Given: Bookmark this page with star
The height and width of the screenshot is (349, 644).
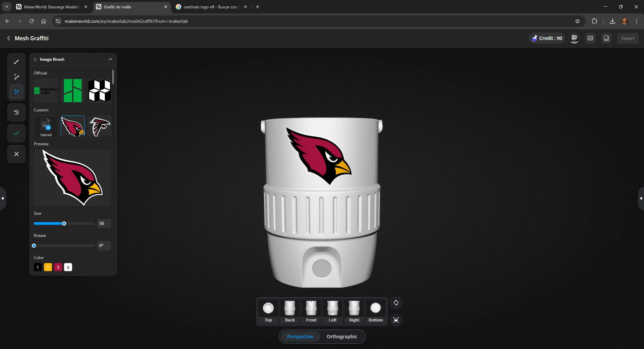Looking at the screenshot, I should pos(578,21).
